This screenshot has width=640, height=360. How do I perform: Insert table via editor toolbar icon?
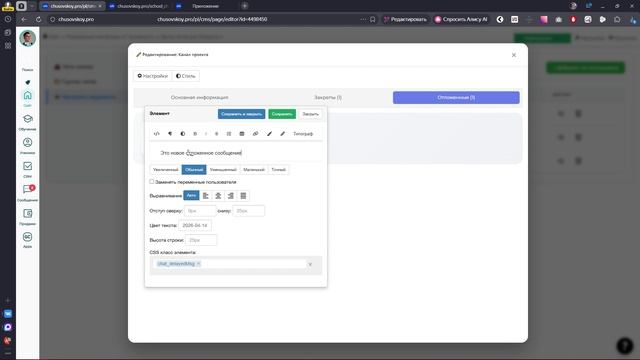coord(242,134)
